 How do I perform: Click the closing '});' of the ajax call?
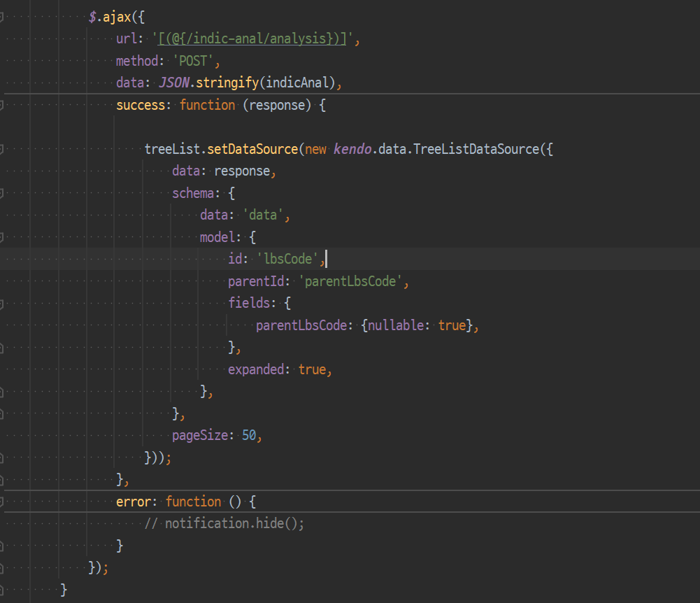pyautogui.click(x=98, y=568)
